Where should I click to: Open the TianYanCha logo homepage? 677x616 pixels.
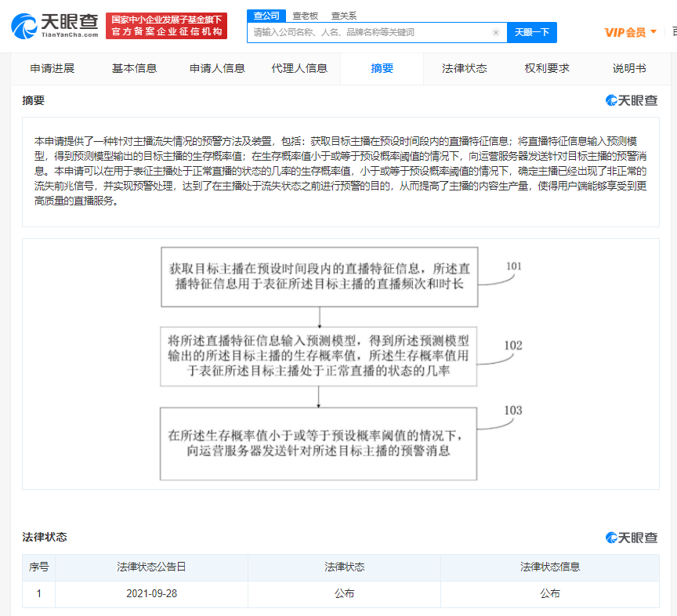[55, 26]
